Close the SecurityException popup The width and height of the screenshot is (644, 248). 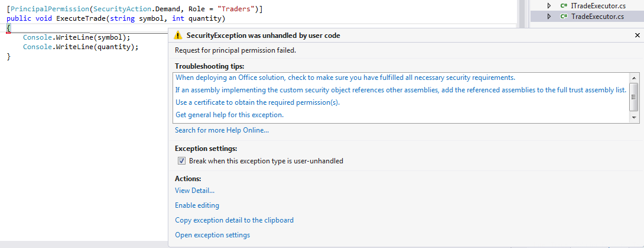[637, 36]
